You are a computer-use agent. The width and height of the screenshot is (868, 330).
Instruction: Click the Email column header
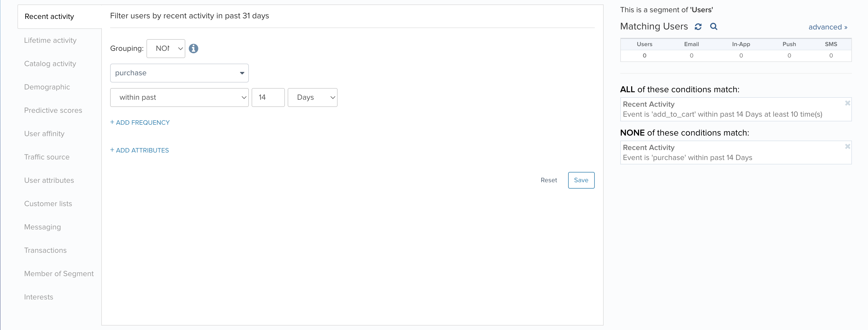click(691, 44)
